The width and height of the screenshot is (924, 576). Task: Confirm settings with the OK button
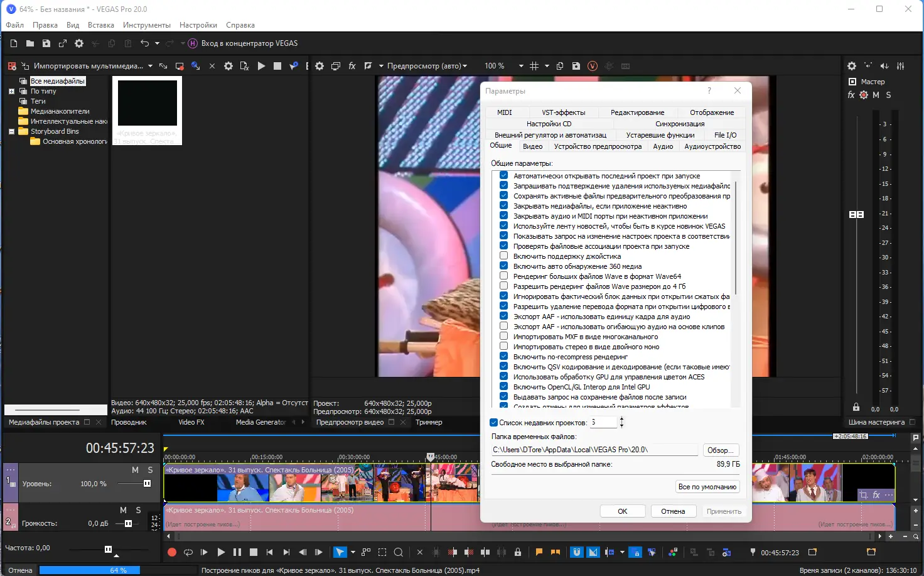(623, 511)
